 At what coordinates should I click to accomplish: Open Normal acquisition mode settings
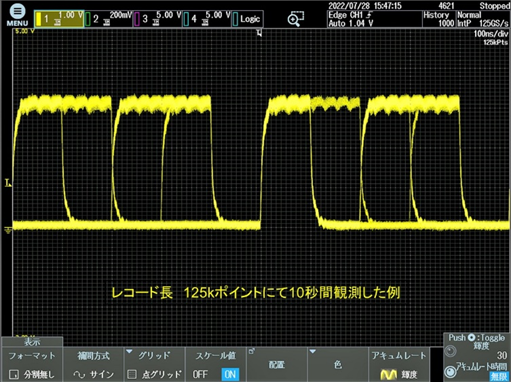tap(483, 19)
